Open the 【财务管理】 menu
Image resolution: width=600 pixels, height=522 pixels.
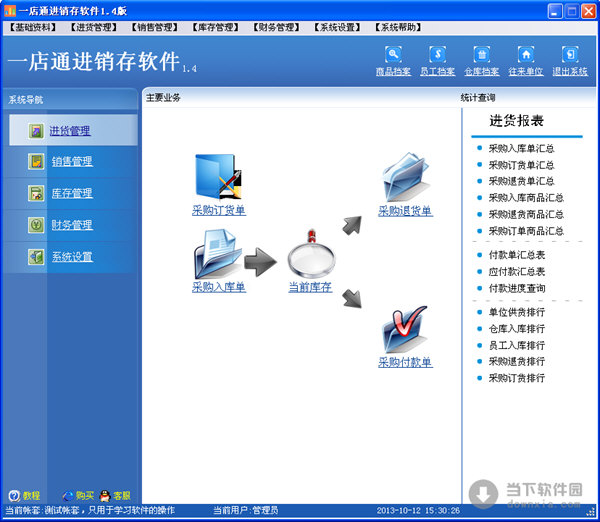click(276, 27)
